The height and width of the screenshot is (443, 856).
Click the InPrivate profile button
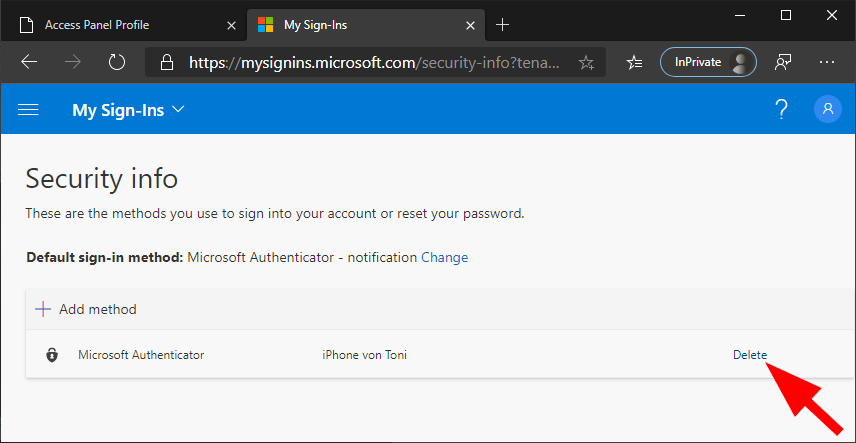tap(708, 62)
